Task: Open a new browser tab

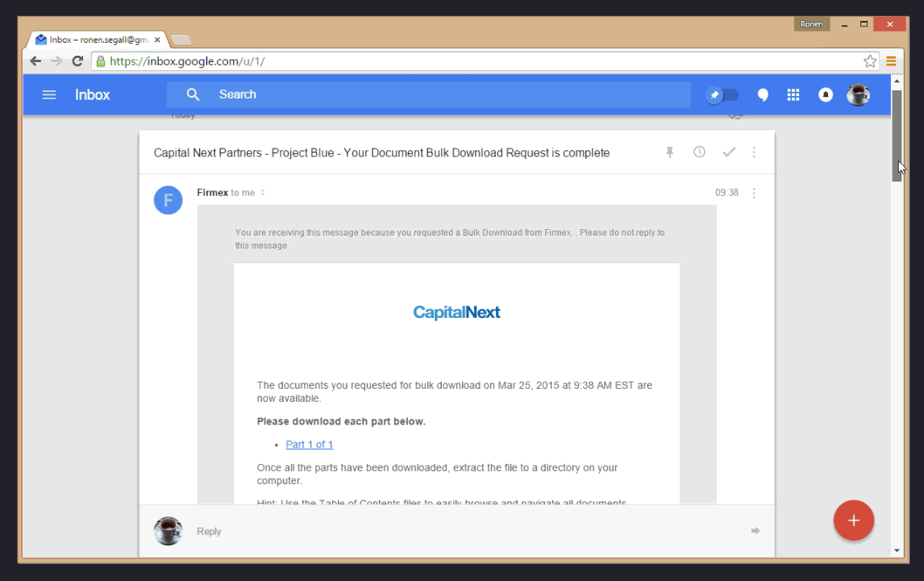Action: tap(181, 40)
